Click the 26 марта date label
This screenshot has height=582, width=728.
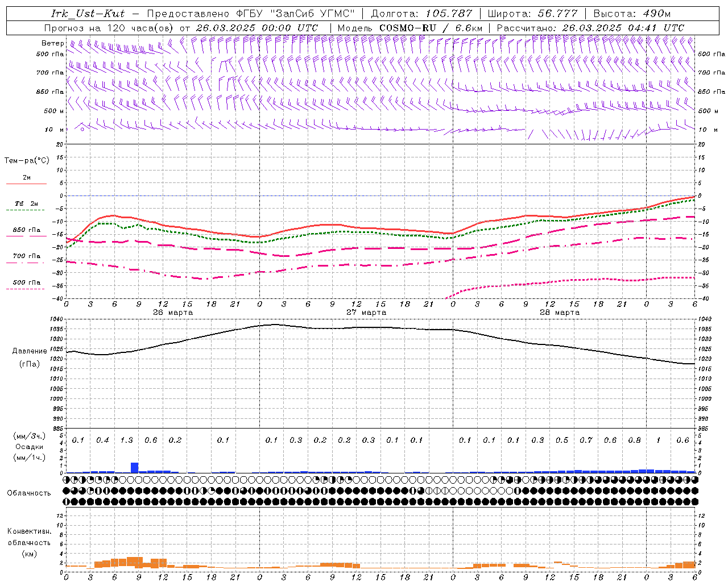[x=173, y=313]
